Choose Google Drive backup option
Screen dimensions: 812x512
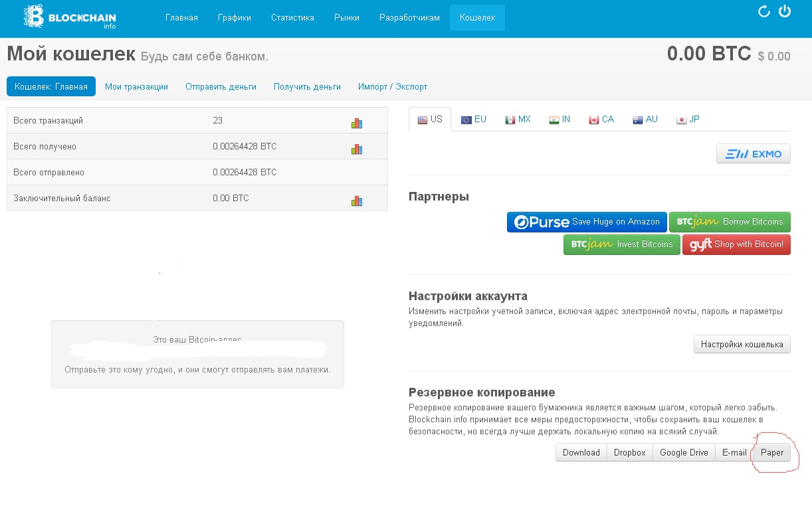coord(684,453)
